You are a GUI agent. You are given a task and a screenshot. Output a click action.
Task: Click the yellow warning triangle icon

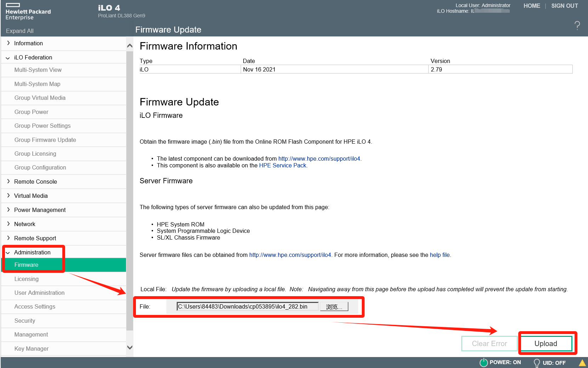[x=582, y=363]
